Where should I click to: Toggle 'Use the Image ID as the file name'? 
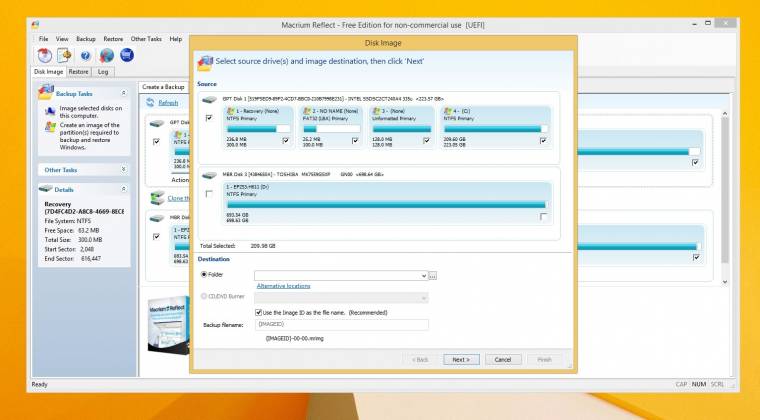pos(258,312)
